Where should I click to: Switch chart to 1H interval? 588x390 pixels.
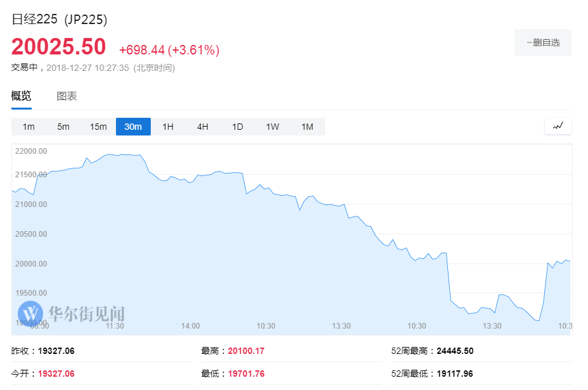(x=168, y=127)
